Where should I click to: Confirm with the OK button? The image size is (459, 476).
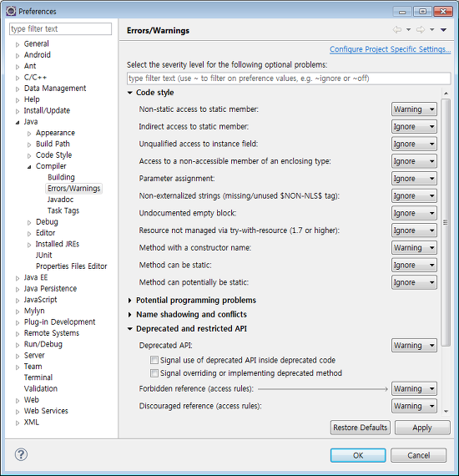[x=358, y=455]
